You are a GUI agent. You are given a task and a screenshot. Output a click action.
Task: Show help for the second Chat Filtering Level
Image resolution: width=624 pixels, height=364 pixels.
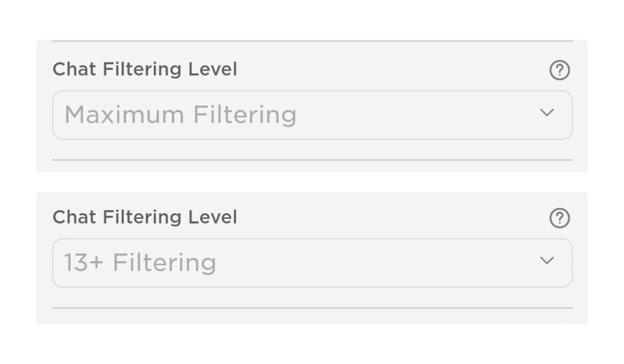click(x=560, y=218)
